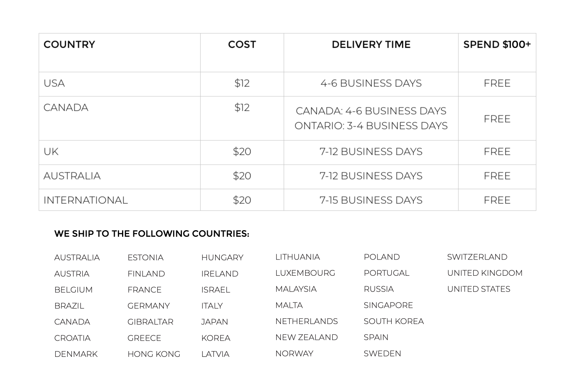Select the INTERNATIONAL row label
The image size is (576, 392).
click(85, 200)
